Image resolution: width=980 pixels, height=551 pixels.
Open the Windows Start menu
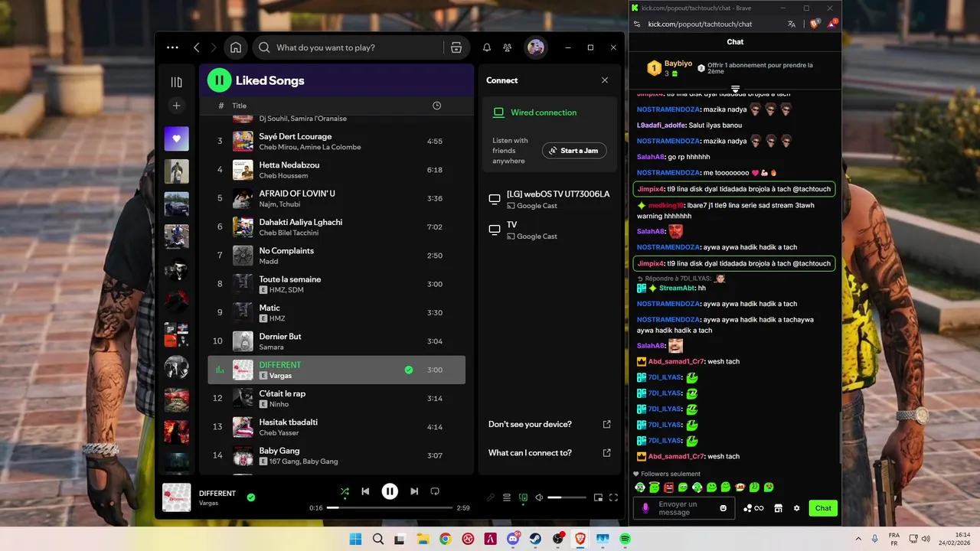(355, 540)
